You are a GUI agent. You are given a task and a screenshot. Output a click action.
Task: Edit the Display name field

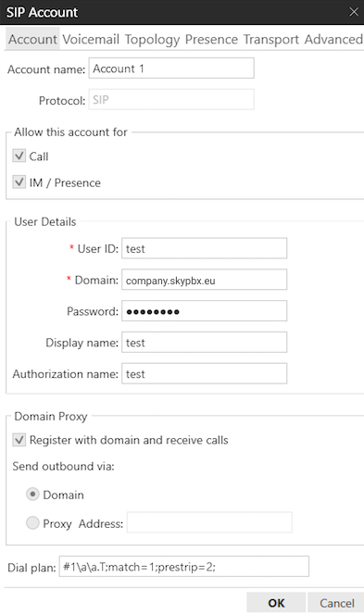click(204, 343)
